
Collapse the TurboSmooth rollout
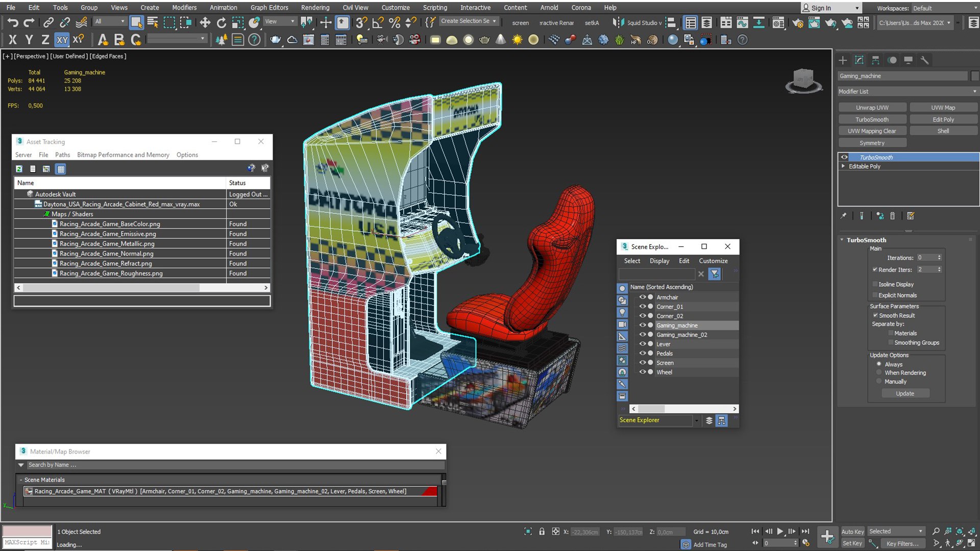click(x=842, y=240)
